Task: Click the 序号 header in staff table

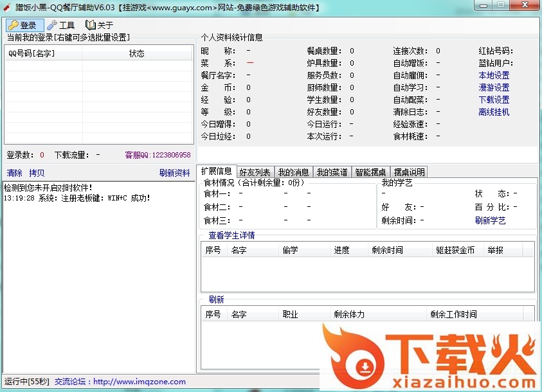Action: 214,314
